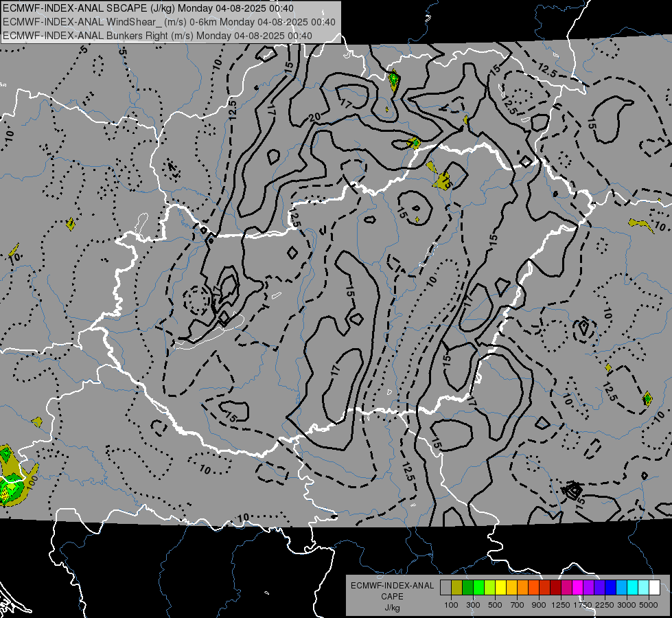Click the legend scale value 100
672x618 pixels.
tap(451, 605)
